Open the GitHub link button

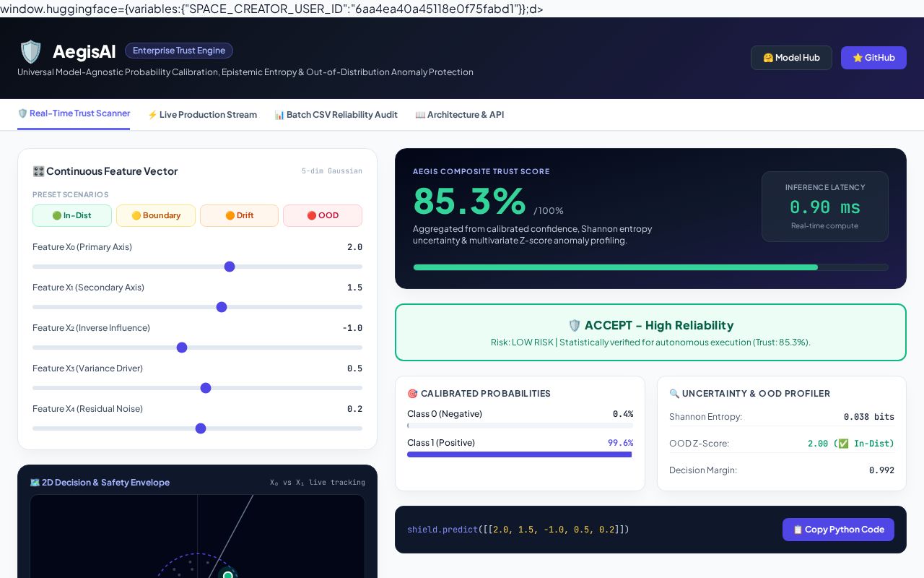[873, 58]
